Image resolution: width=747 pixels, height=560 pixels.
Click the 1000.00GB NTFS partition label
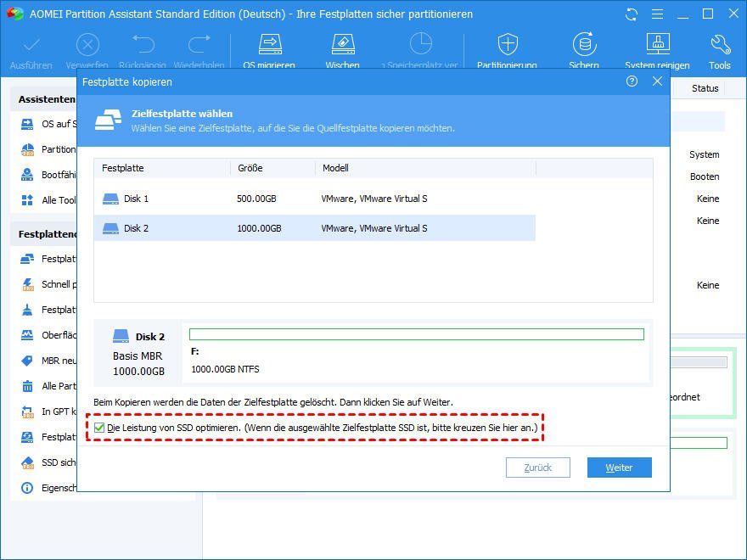(225, 369)
